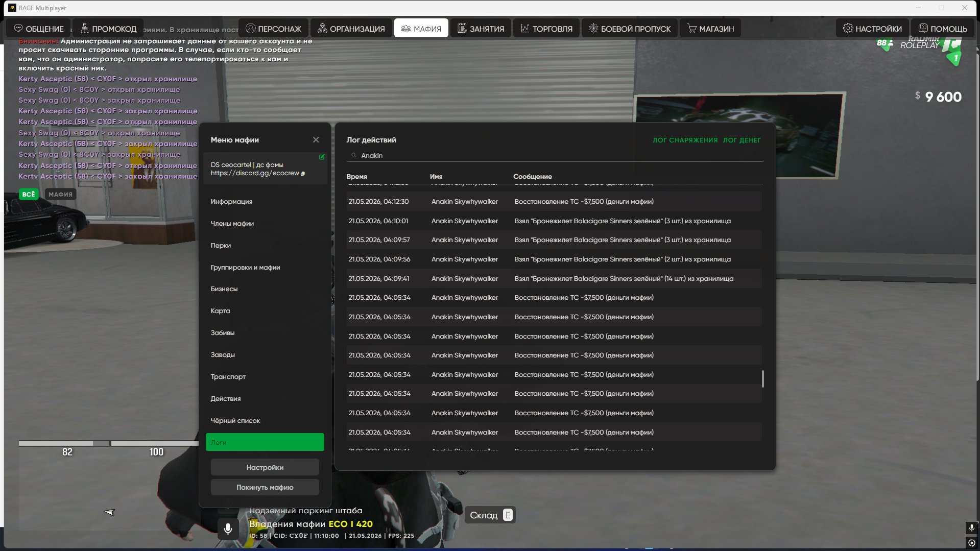This screenshot has height=551, width=980.
Task: Copy the discord link with copy icon
Action: [x=303, y=174]
